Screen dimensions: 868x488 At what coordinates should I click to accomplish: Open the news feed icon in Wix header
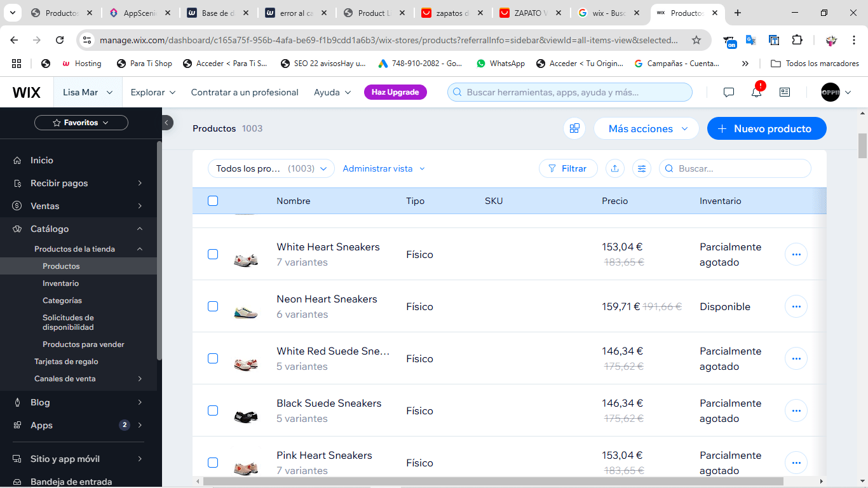(785, 92)
